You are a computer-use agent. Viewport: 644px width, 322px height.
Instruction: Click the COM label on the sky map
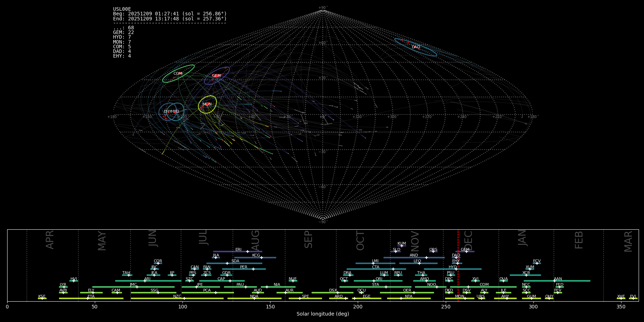point(178,74)
